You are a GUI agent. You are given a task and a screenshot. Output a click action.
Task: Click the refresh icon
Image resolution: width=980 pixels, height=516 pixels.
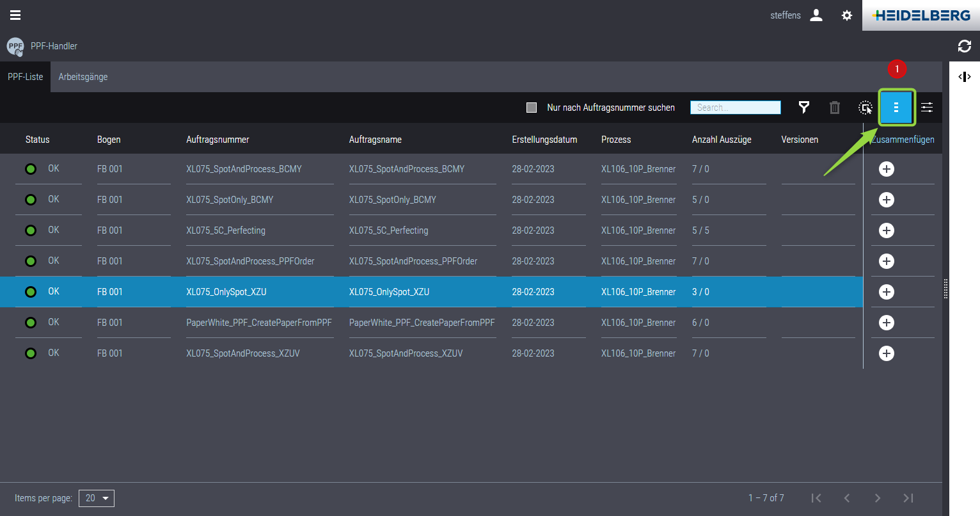[964, 46]
